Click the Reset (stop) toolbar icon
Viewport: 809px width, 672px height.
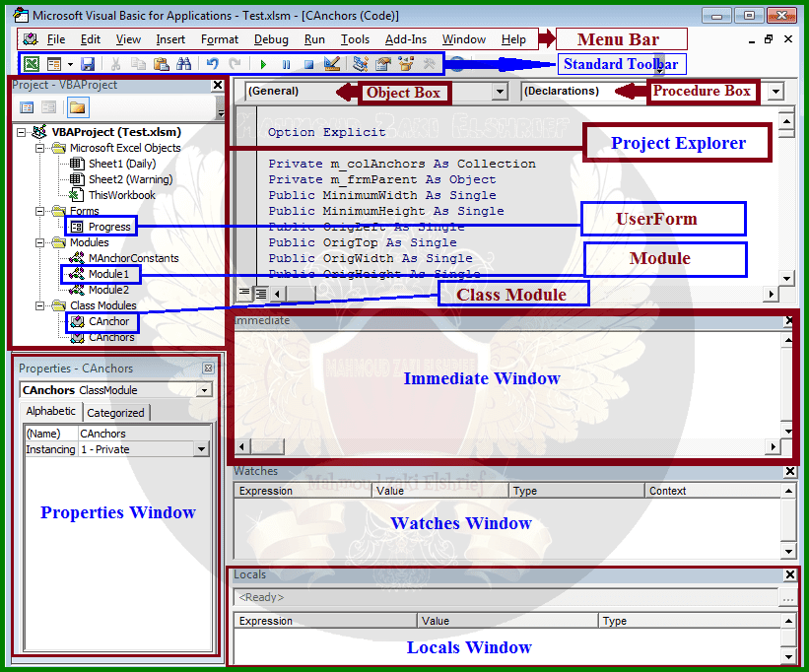click(310, 62)
